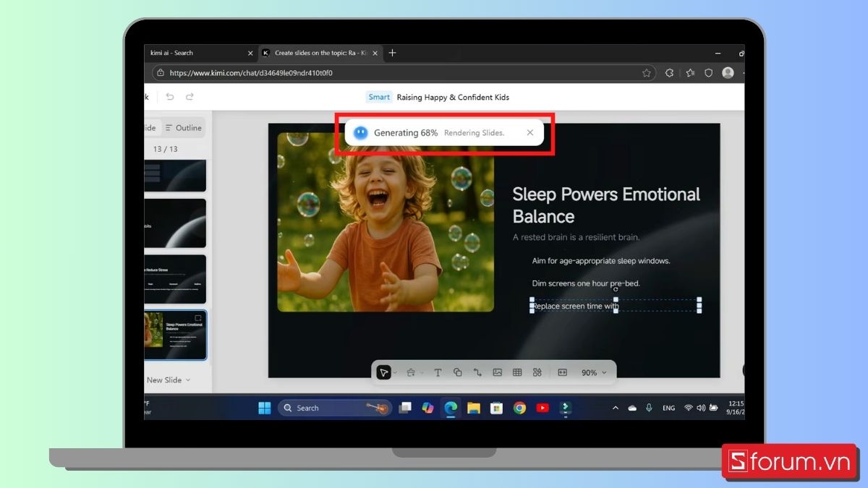
Task: Select the Text tool
Action: (438, 372)
